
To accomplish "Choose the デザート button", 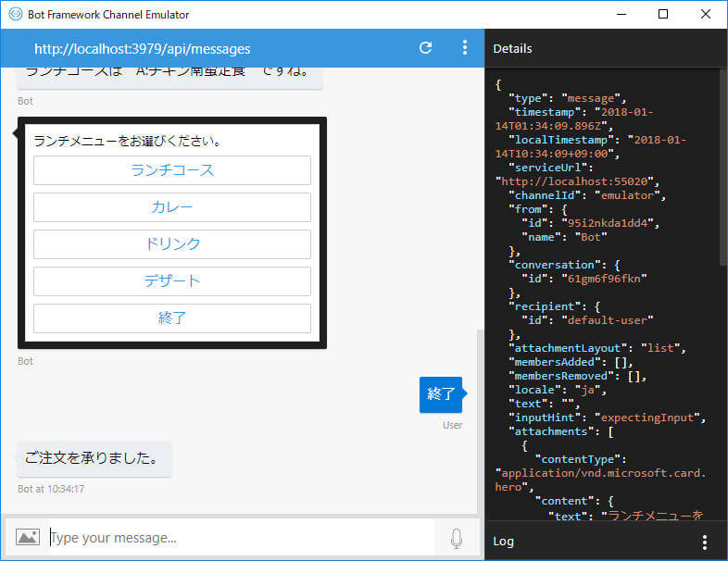I will pos(172,281).
